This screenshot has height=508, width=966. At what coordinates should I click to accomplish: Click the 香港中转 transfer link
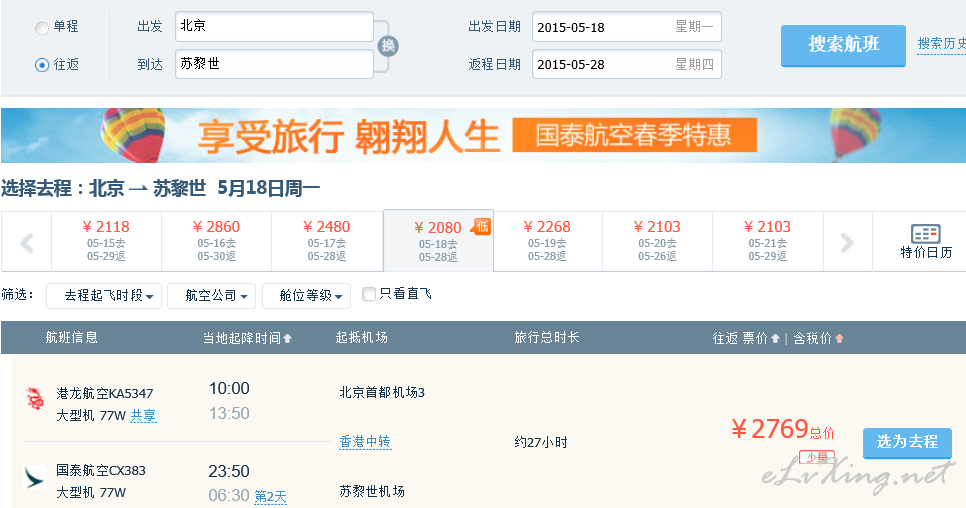[x=365, y=442]
